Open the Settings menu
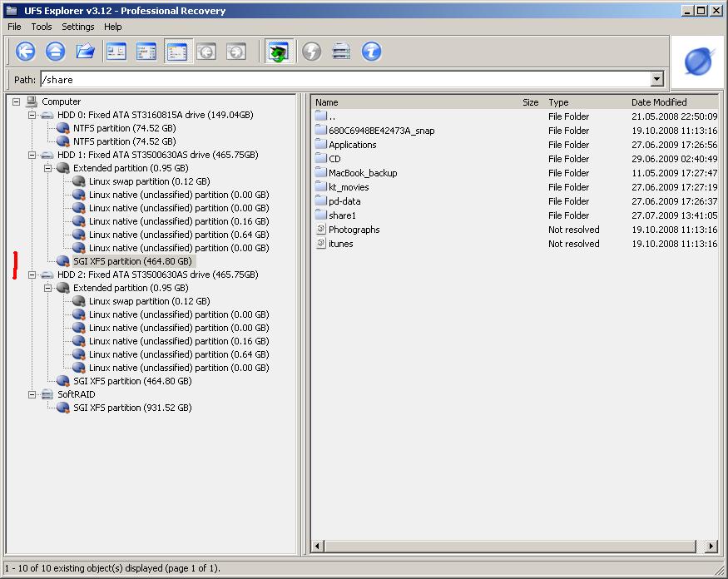The image size is (728, 579). click(78, 27)
